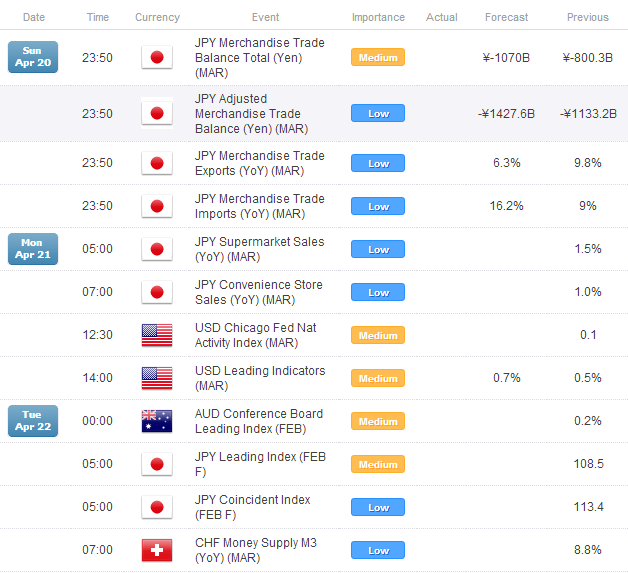This screenshot has width=628, height=573.
Task: Click the 14:00 time cell
Action: click(97, 378)
